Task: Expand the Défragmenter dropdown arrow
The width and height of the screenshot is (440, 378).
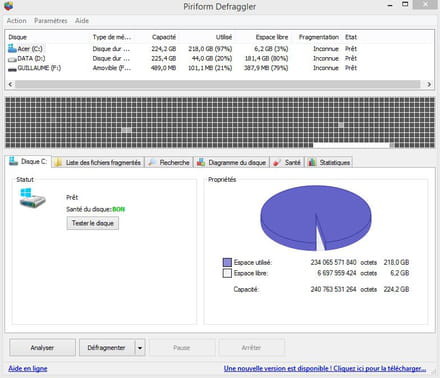Action: point(140,348)
